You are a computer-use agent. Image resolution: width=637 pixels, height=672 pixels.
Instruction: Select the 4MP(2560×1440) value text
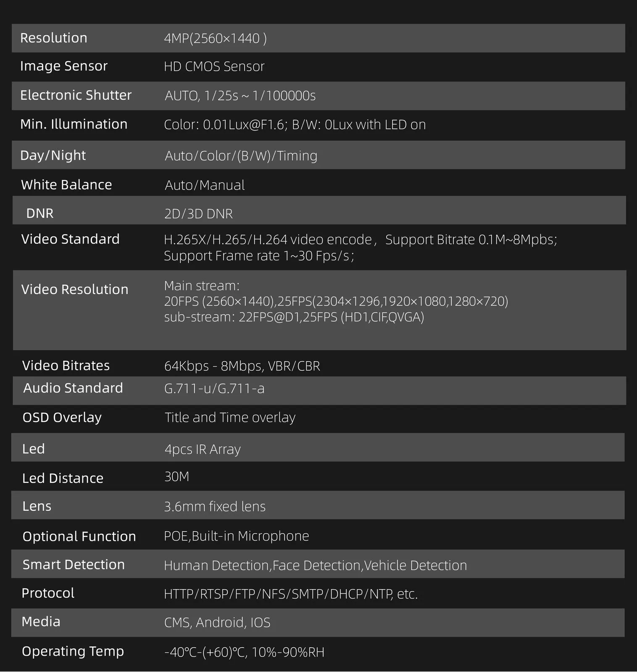pyautogui.click(x=215, y=38)
